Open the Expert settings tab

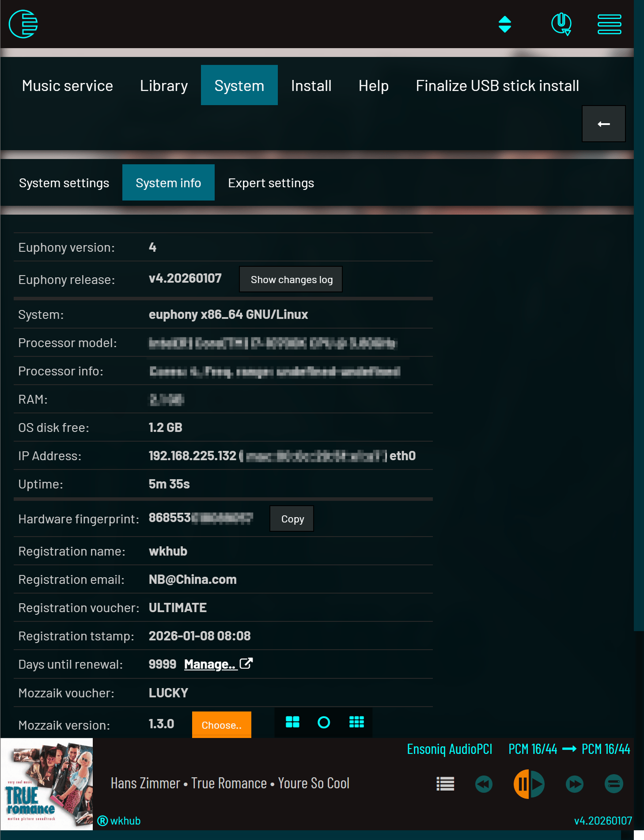point(271,183)
